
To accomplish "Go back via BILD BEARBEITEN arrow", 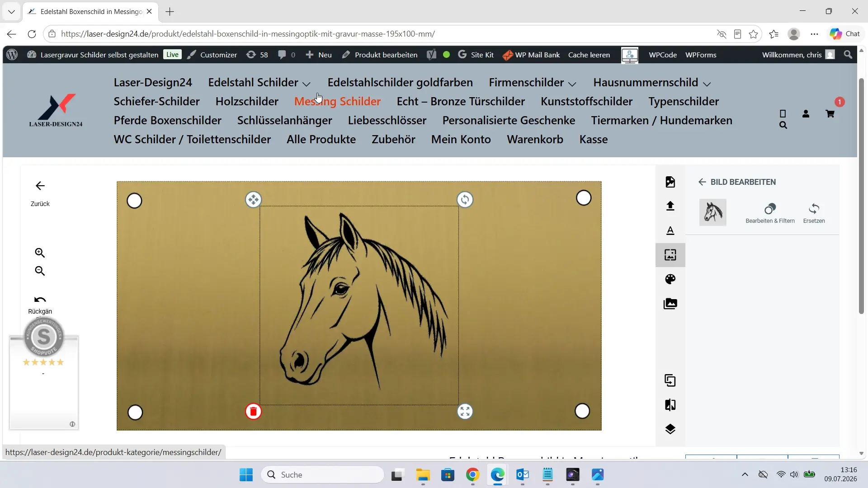I will (702, 182).
